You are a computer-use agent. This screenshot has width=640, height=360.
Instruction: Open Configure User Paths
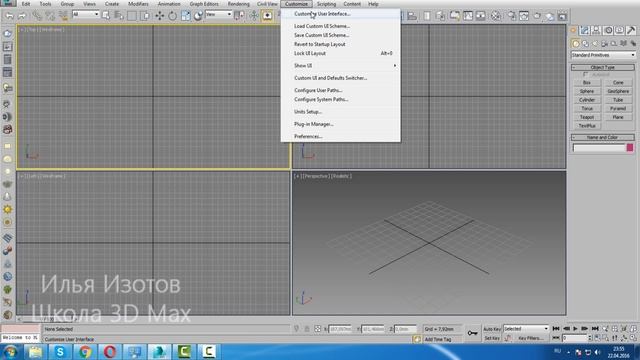point(341,90)
